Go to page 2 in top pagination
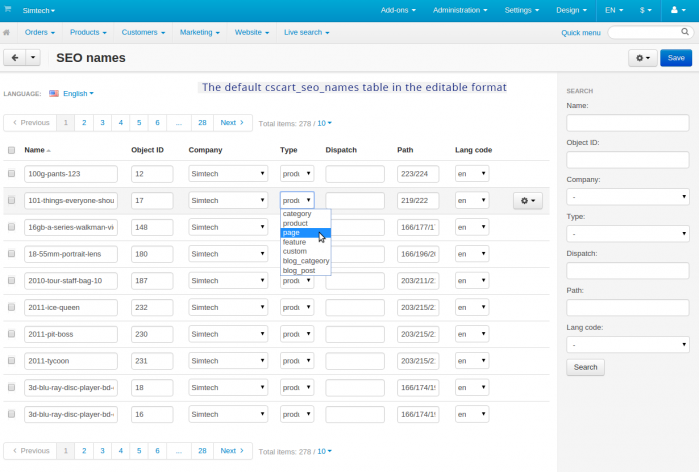The height and width of the screenshot is (472, 700). point(84,123)
